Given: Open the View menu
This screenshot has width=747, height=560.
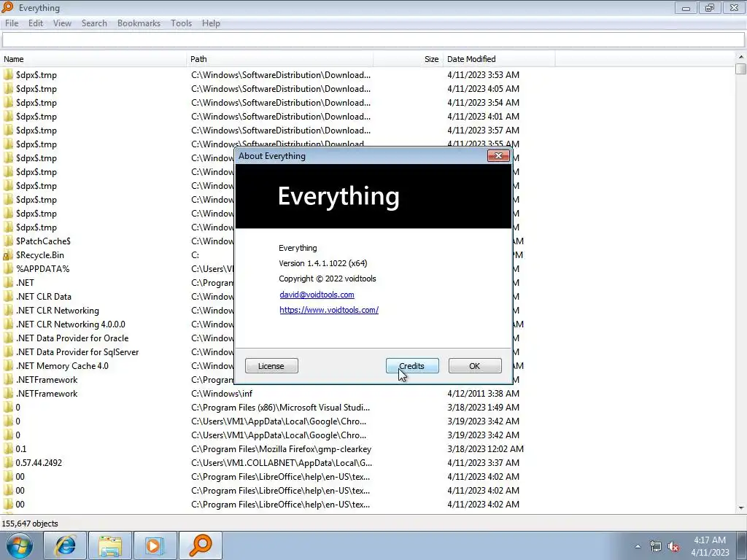Looking at the screenshot, I should (x=62, y=23).
